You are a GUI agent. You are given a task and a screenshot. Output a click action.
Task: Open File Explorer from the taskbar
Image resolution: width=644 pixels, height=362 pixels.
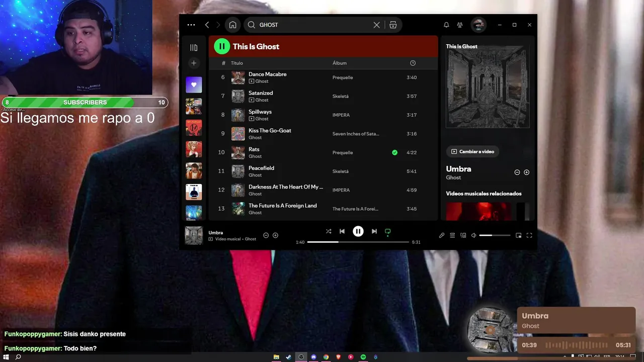[276, 357]
